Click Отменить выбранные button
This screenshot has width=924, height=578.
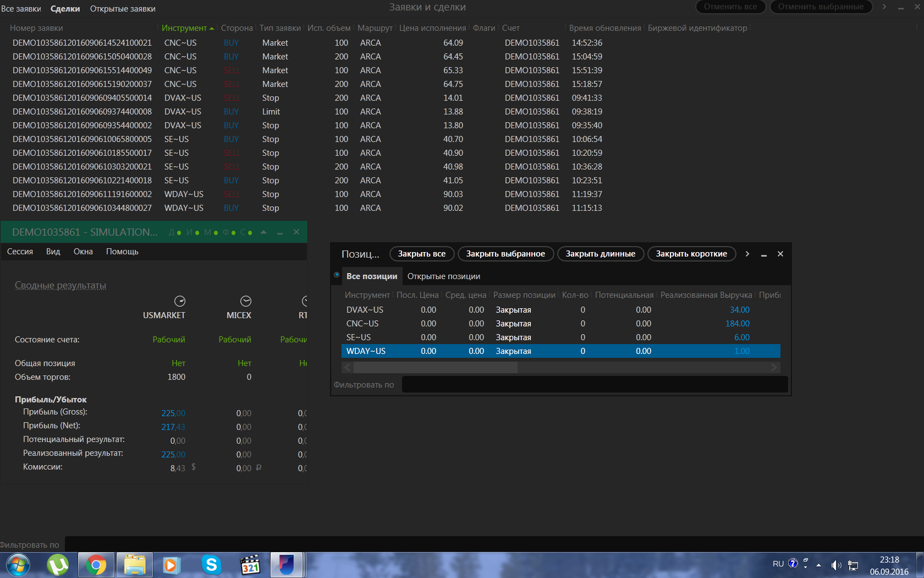[821, 7]
